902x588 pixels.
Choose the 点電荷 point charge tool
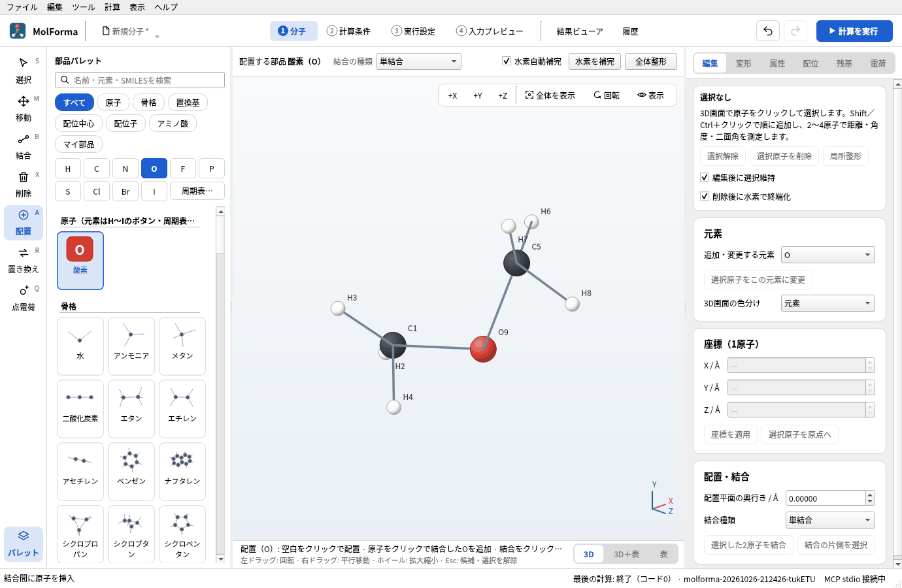point(24,298)
